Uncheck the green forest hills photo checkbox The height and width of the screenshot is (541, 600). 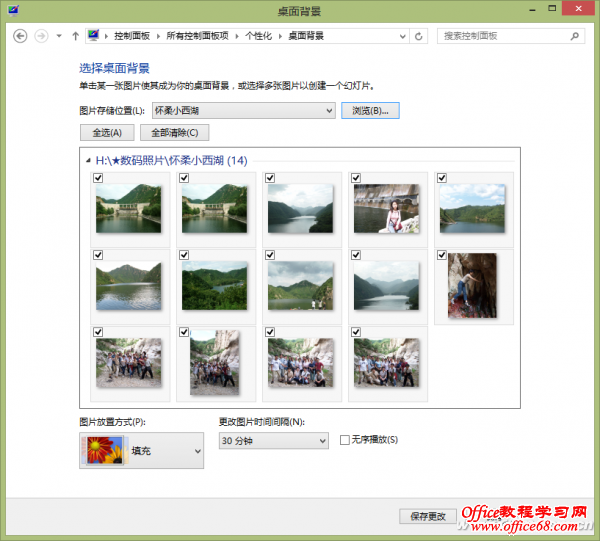(x=184, y=255)
